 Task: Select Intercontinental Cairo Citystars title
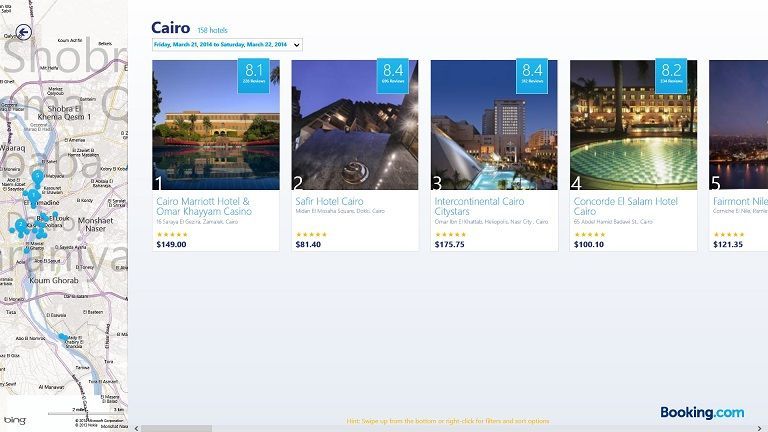click(479, 206)
